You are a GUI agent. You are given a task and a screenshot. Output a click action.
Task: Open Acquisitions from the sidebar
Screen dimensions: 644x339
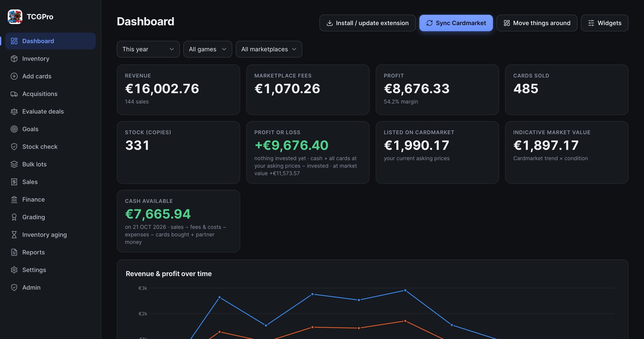(x=50, y=94)
